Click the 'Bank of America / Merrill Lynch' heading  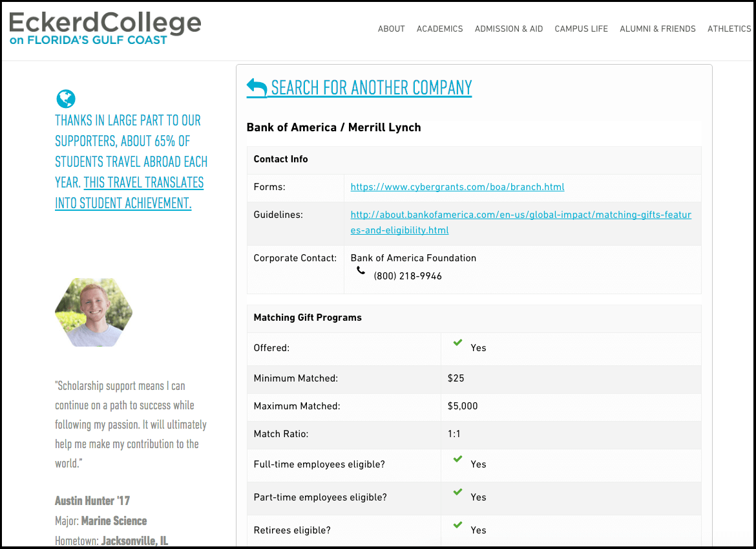(333, 127)
